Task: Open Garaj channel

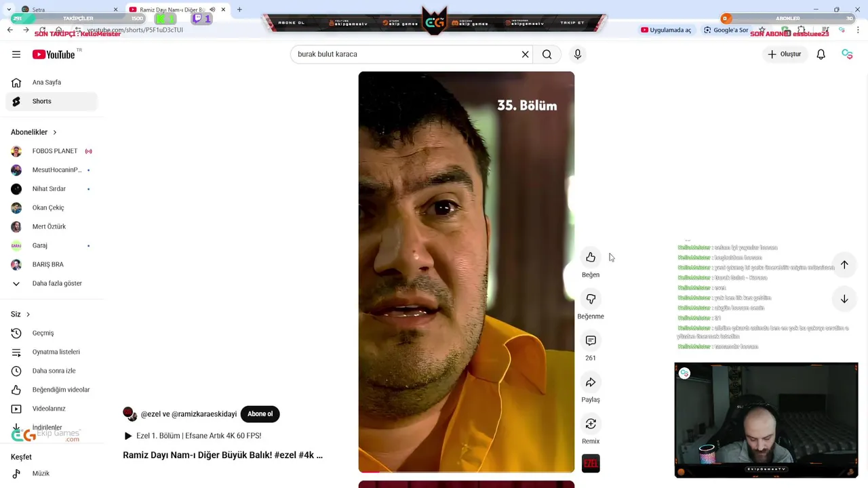Action: 52,246
